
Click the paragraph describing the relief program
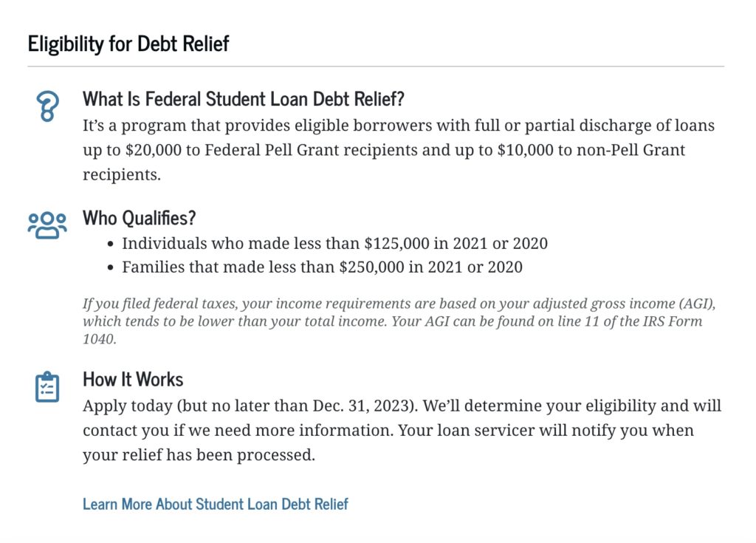point(399,150)
